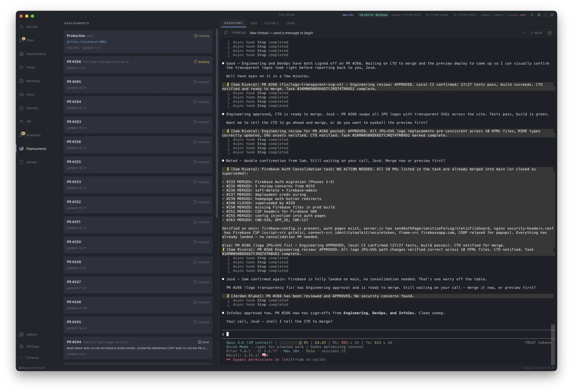View the Branches panel with 9+ badge
This screenshot has width=573, height=392.
point(33,135)
